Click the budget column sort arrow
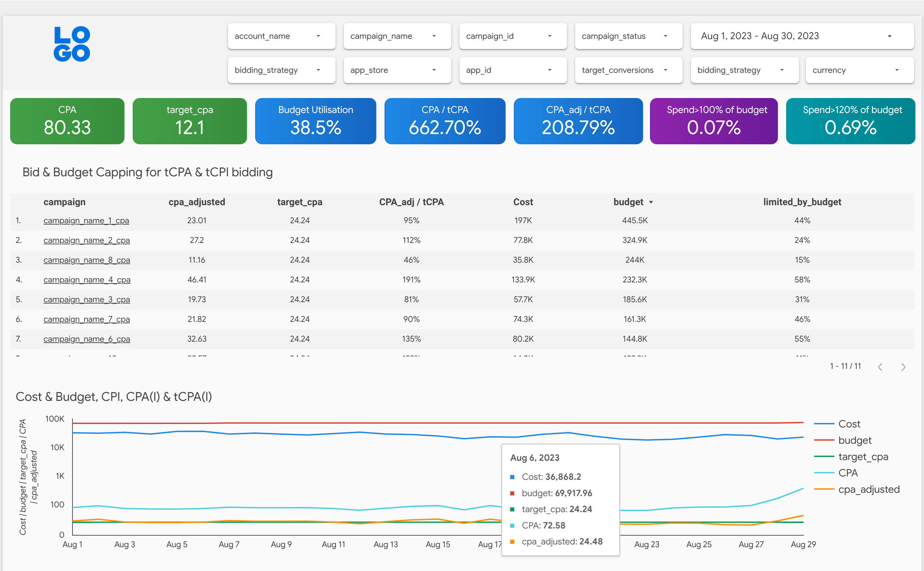 (651, 202)
